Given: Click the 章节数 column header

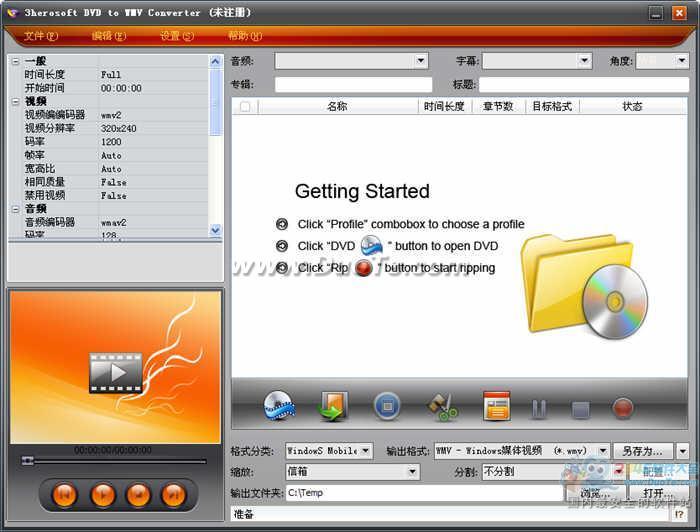Looking at the screenshot, I should [498, 106].
